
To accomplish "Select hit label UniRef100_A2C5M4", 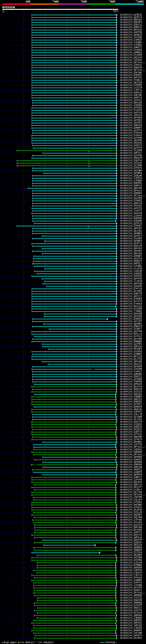I will (x=131, y=557).
